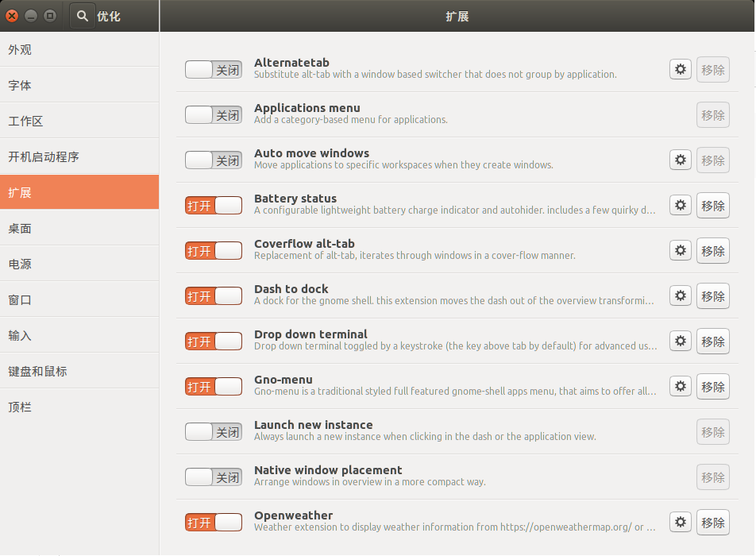
Task: Open Dash to dock settings gear
Action: (681, 295)
